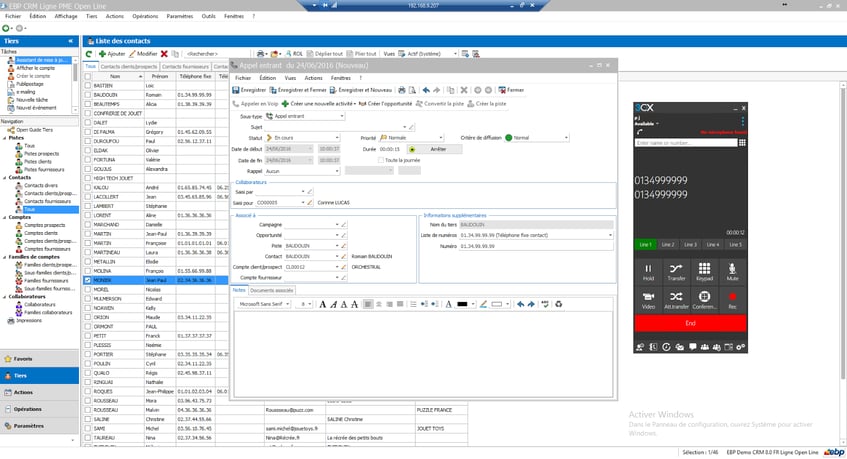This screenshot has height=459, width=847.
Task: Open the Conference icon in 3CX
Action: (704, 300)
